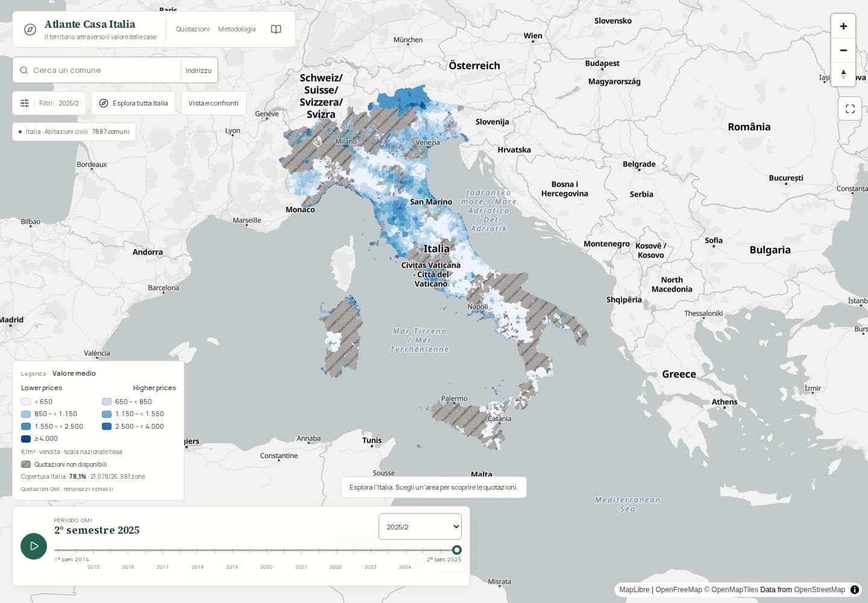Click the ≥ 4.000 legend swatch

click(x=26, y=439)
